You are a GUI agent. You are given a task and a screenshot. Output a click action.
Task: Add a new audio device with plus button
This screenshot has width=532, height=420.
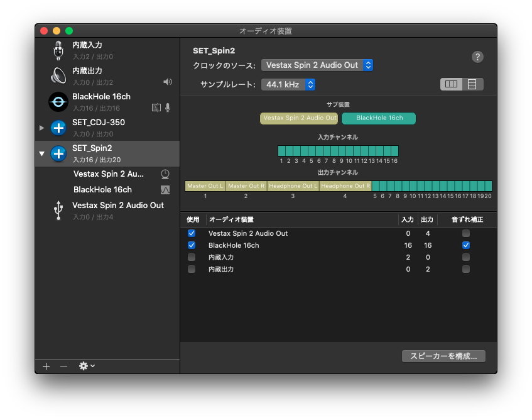46,366
